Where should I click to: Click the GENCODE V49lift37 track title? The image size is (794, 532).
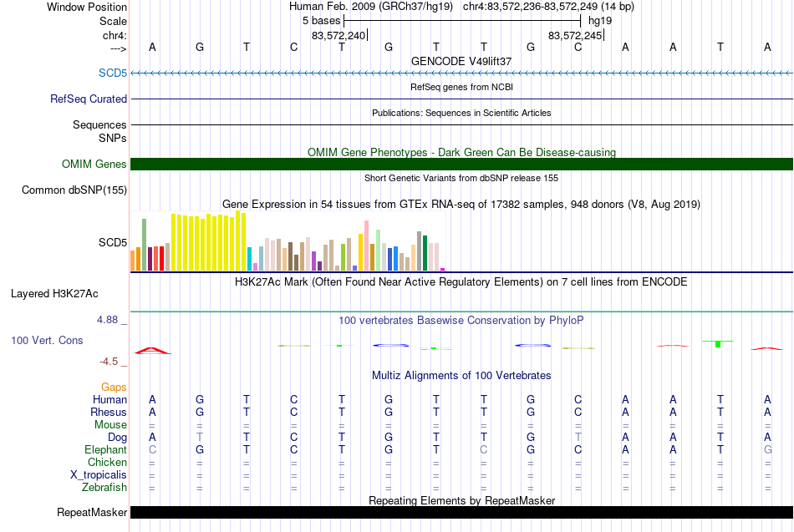click(461, 61)
